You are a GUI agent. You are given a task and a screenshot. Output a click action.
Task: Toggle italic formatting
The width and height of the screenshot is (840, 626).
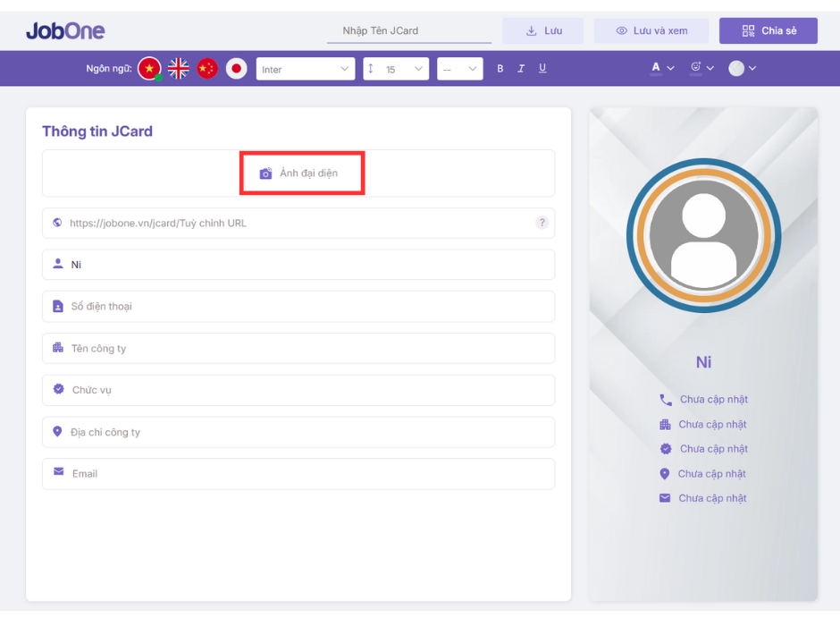[521, 69]
